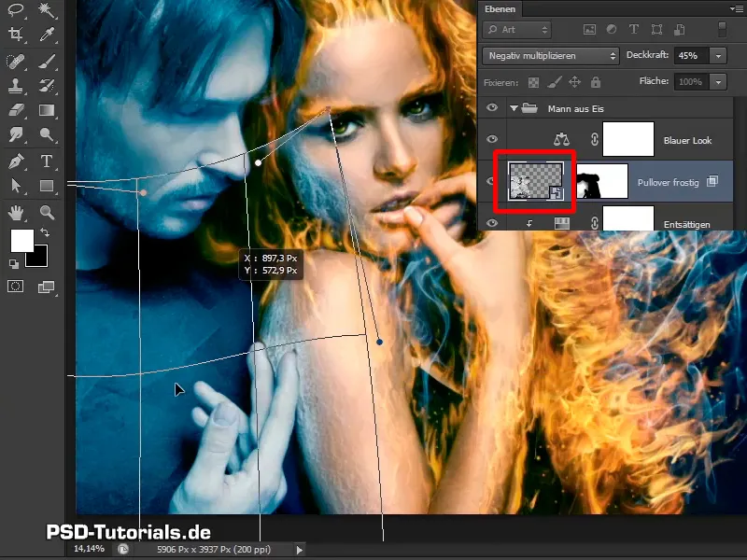
Task: Select the Crop tool
Action: click(16, 35)
